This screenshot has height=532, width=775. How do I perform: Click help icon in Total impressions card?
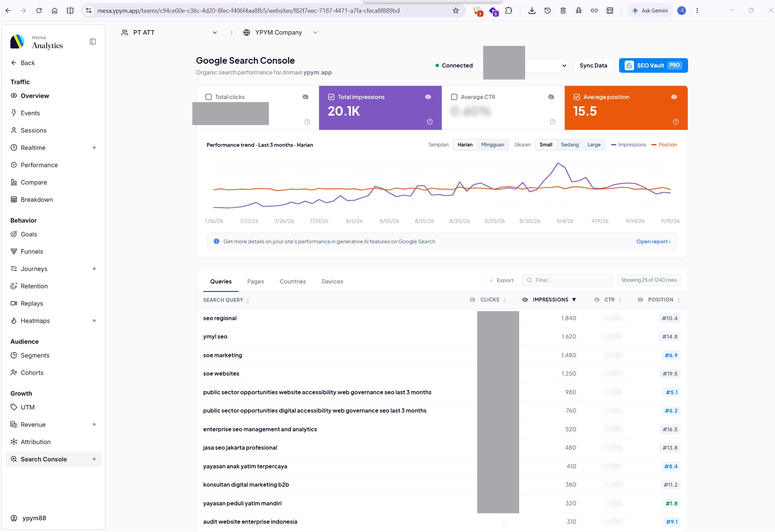coord(430,122)
